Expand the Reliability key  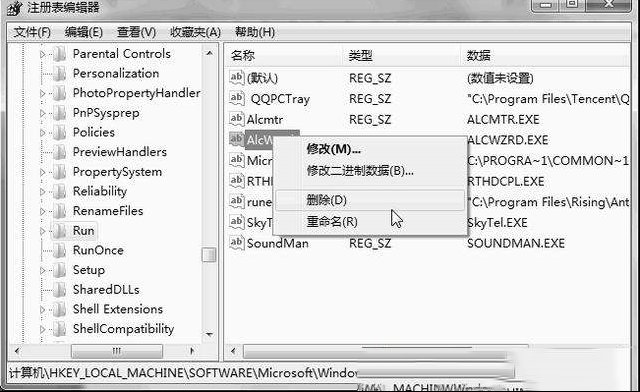coord(42,191)
